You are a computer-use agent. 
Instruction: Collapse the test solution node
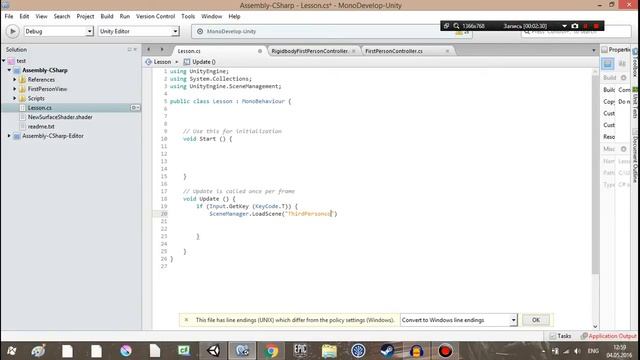tap(4, 61)
